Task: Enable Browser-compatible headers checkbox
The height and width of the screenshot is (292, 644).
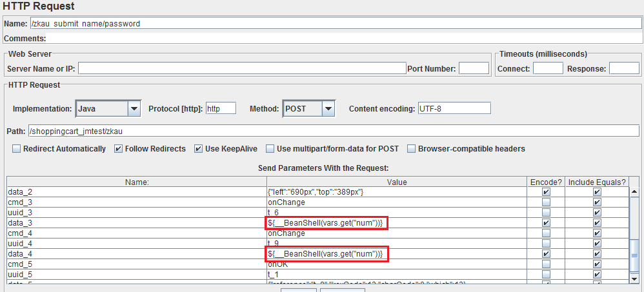Action: coord(412,149)
